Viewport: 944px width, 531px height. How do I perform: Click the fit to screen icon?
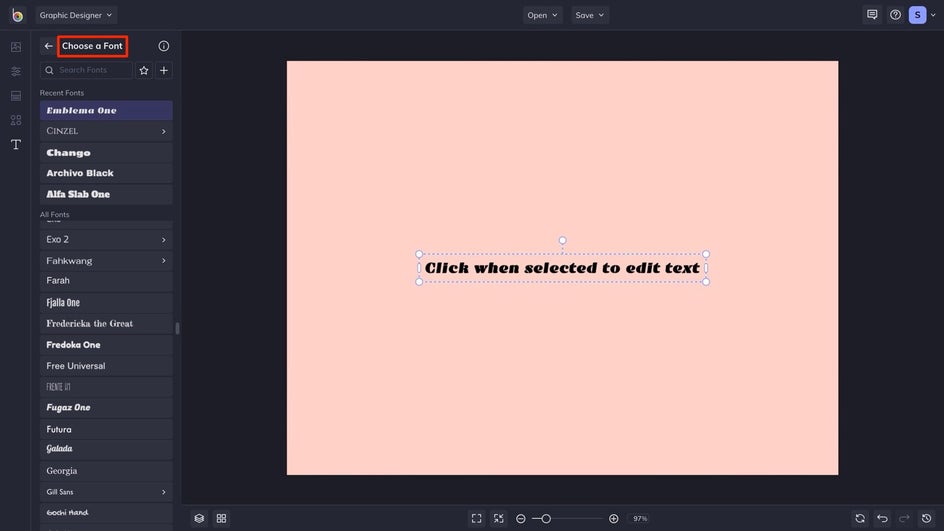[x=477, y=518]
